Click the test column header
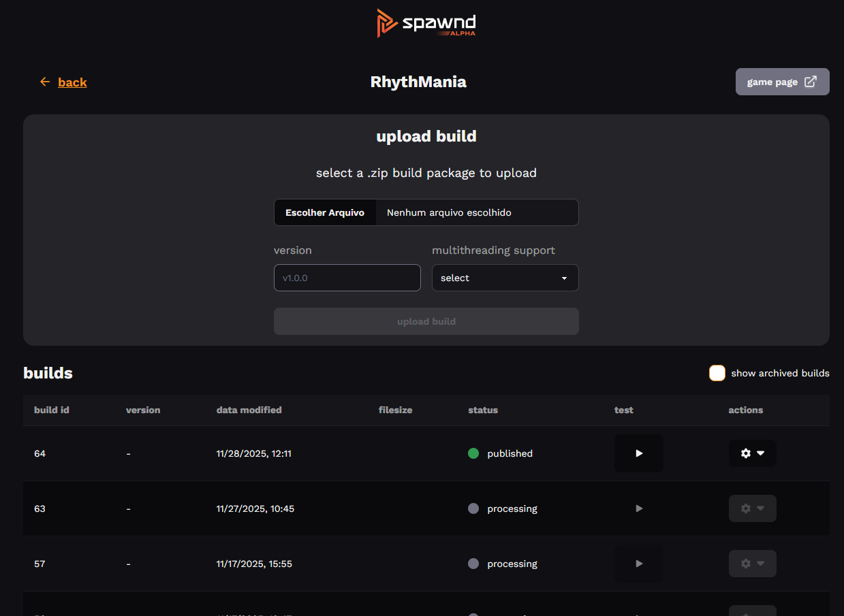844x616 pixels. tap(624, 410)
